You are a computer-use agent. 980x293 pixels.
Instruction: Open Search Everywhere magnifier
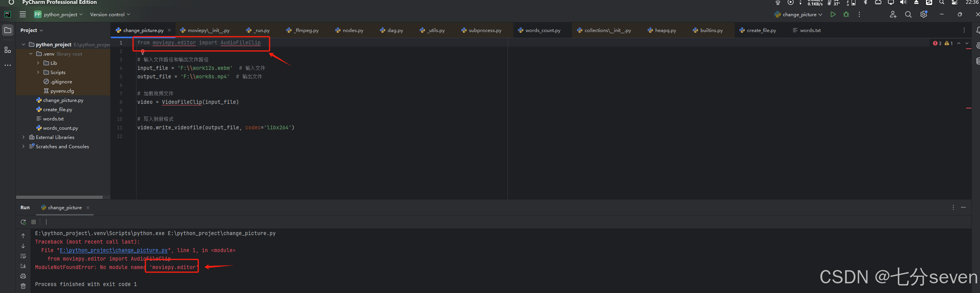(908, 14)
